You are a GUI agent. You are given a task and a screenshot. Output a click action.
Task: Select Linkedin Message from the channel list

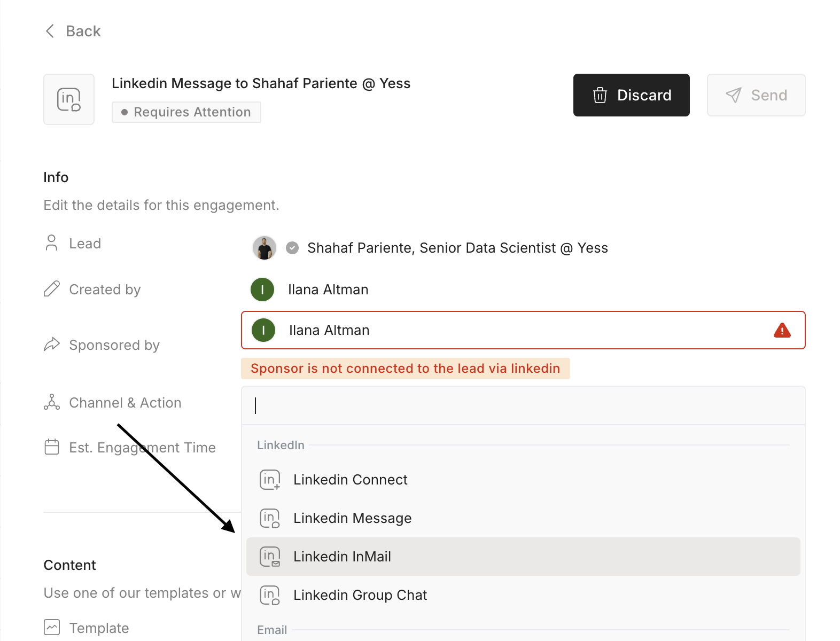pyautogui.click(x=352, y=518)
